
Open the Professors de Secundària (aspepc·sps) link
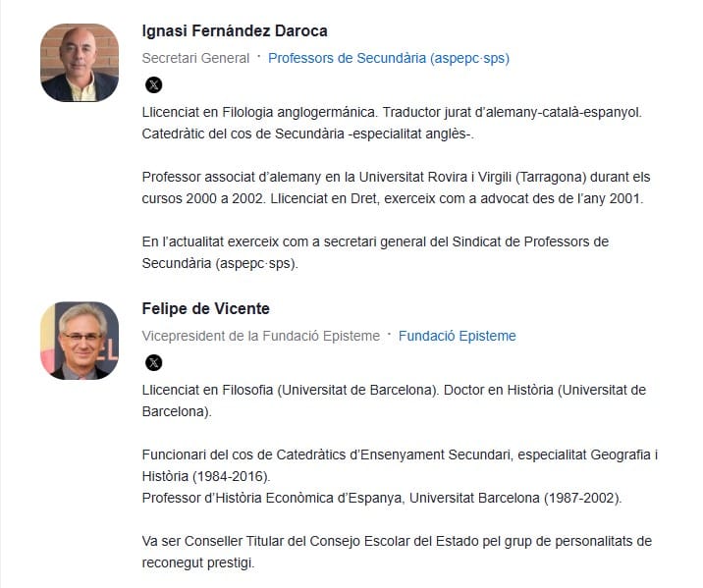[388, 58]
